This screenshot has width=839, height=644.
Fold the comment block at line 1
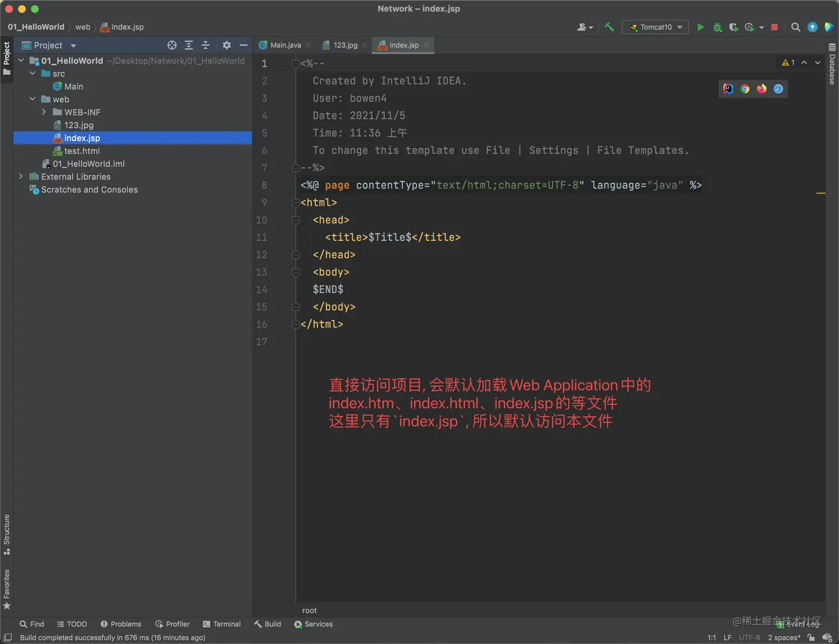[295, 63]
